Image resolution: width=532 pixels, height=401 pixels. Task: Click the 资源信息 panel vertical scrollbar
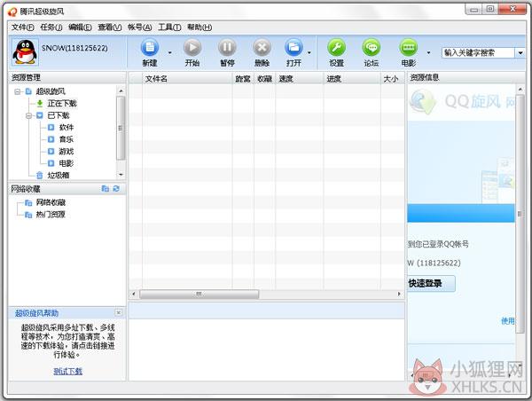tap(520, 214)
